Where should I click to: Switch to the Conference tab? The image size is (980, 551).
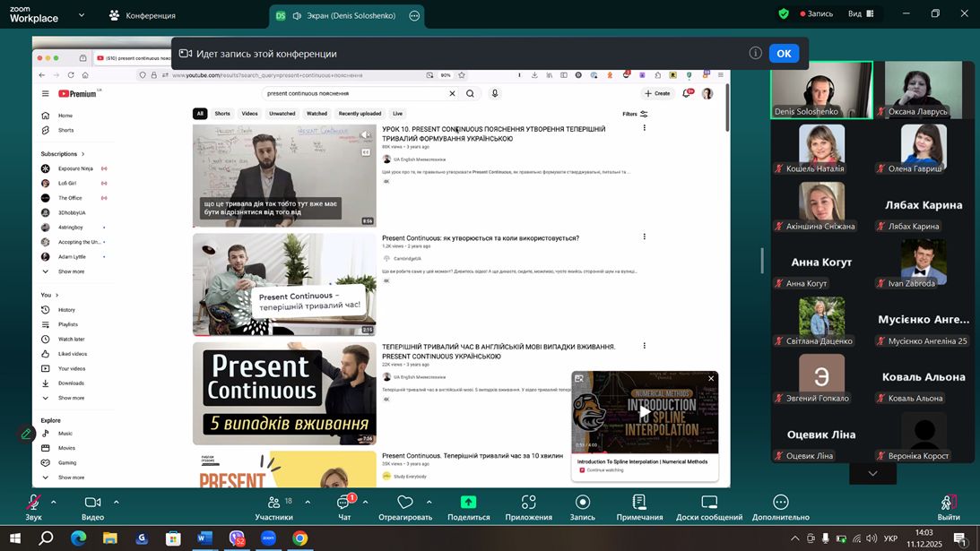click(142, 15)
